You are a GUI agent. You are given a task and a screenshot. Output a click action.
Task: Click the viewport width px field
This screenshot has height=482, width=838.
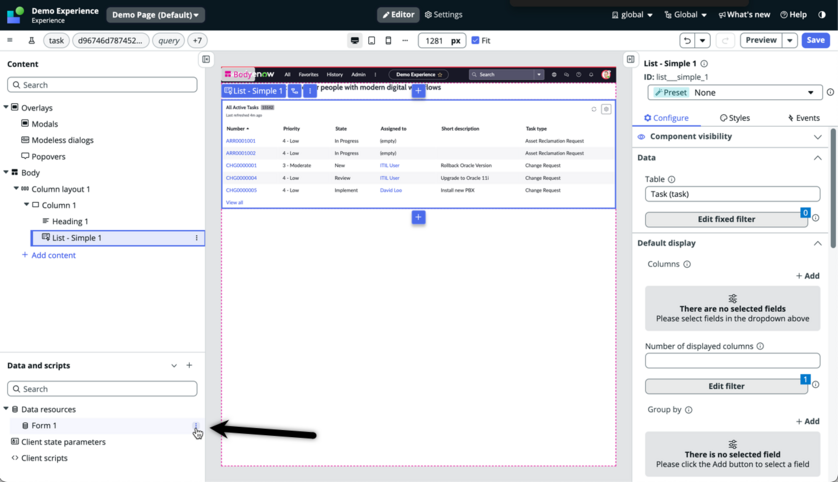(441, 41)
